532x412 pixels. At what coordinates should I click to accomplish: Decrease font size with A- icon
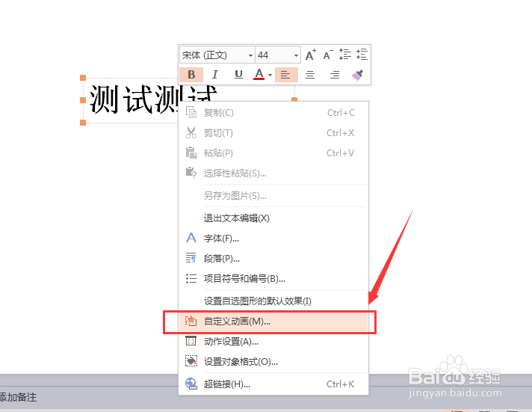(x=328, y=55)
